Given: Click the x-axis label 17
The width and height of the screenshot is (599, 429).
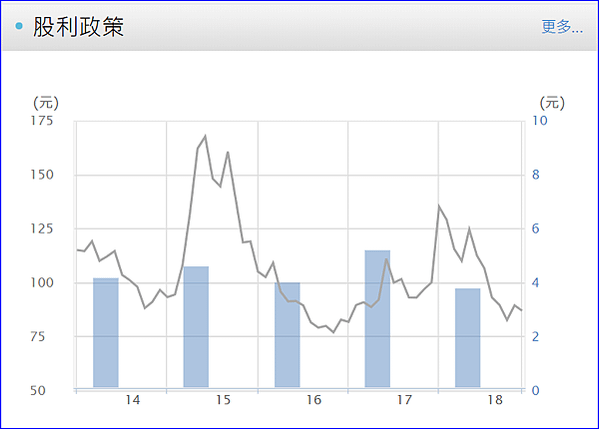Looking at the screenshot, I should (x=405, y=400).
